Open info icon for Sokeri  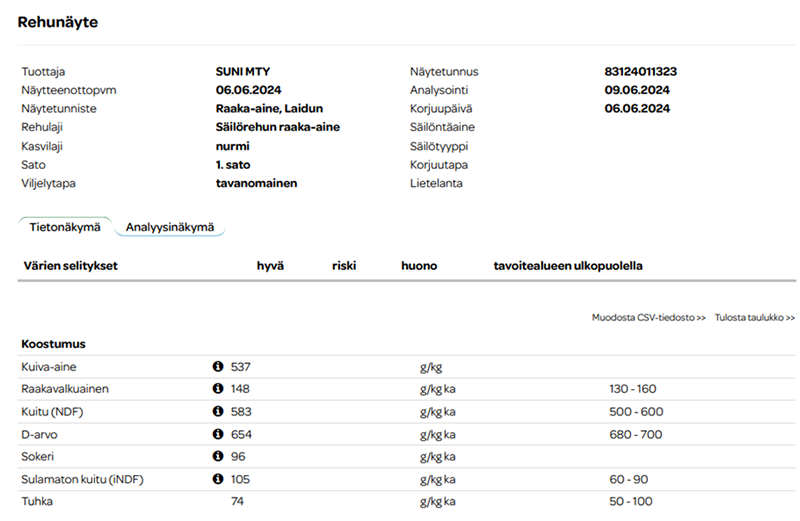point(218,456)
